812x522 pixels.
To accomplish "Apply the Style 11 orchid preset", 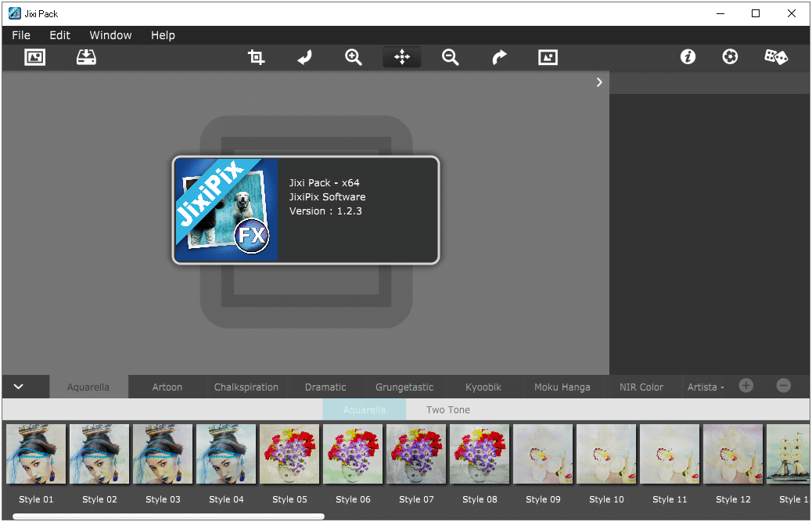I will [x=670, y=454].
